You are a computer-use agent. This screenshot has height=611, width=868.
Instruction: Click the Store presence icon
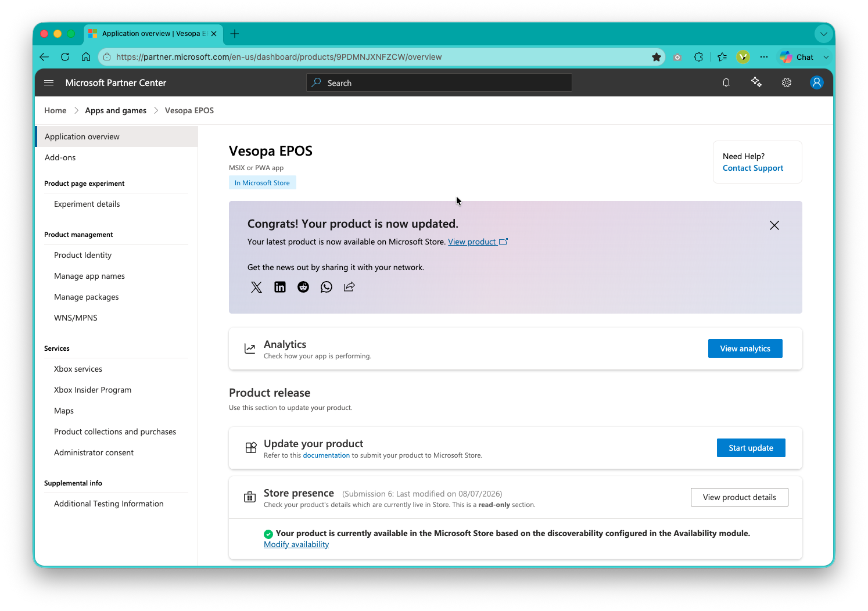pos(250,497)
